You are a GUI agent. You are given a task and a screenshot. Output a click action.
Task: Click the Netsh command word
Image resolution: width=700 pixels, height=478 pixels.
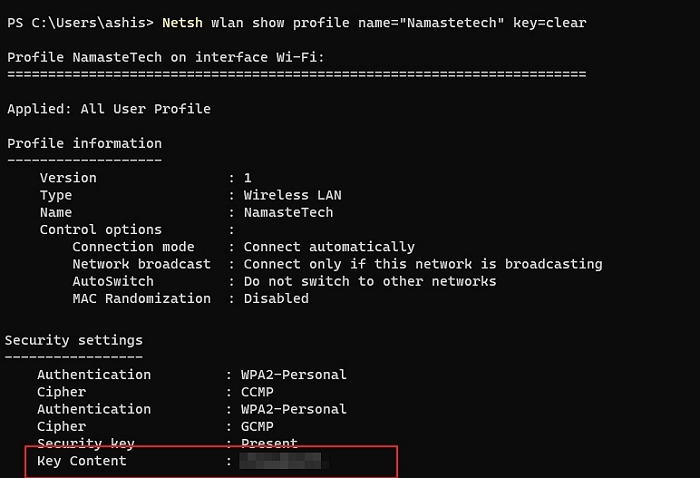click(x=186, y=22)
